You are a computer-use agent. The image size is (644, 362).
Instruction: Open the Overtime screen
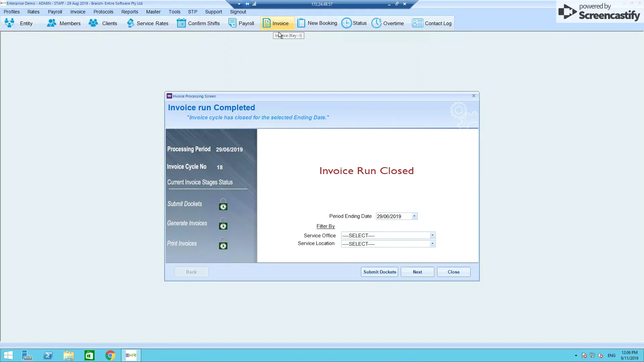click(x=388, y=23)
